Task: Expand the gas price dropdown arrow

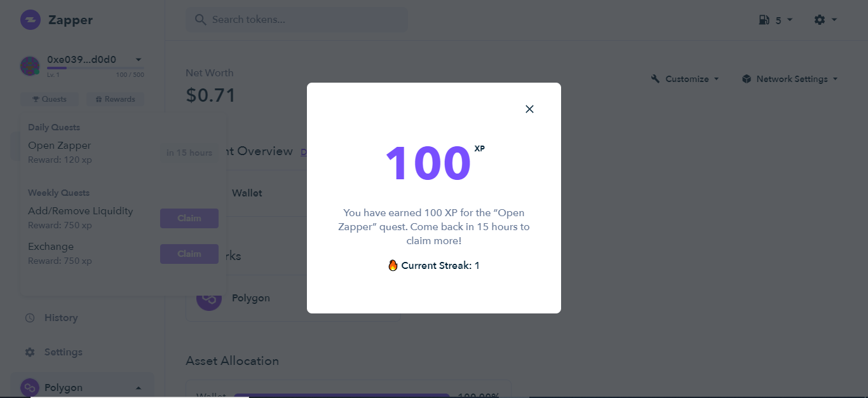Action: (x=790, y=20)
